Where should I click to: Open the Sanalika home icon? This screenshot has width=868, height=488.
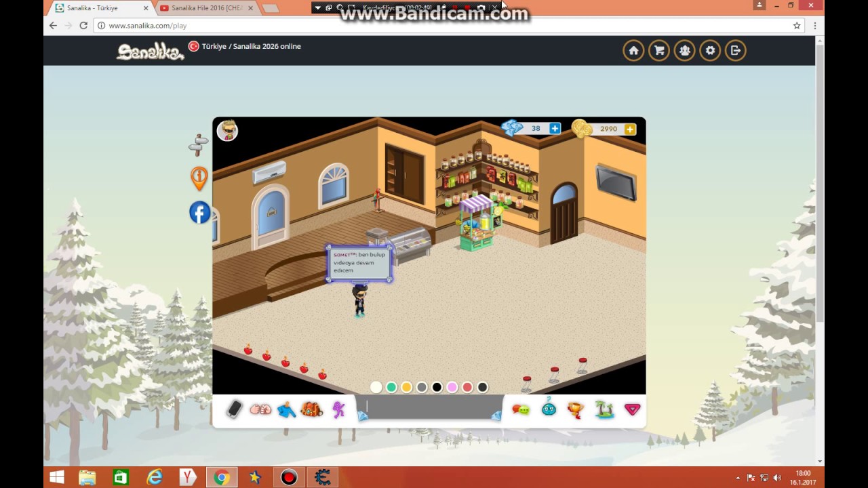633,50
